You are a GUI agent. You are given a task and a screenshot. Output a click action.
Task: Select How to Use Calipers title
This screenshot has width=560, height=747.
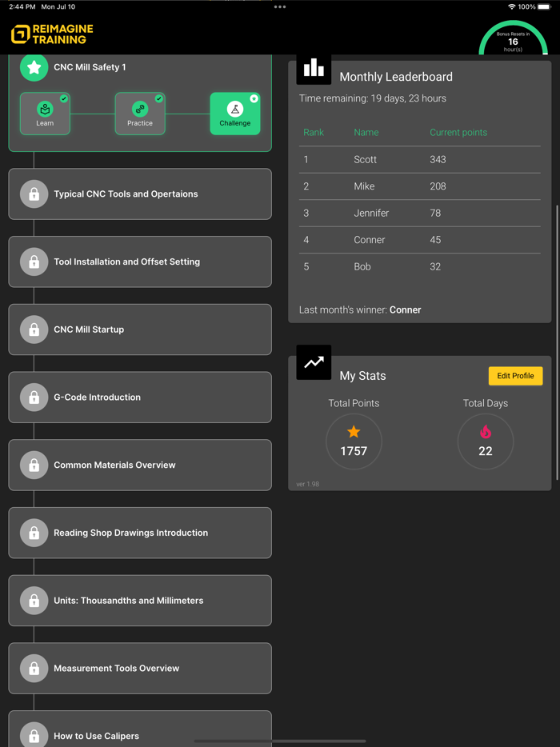96,736
